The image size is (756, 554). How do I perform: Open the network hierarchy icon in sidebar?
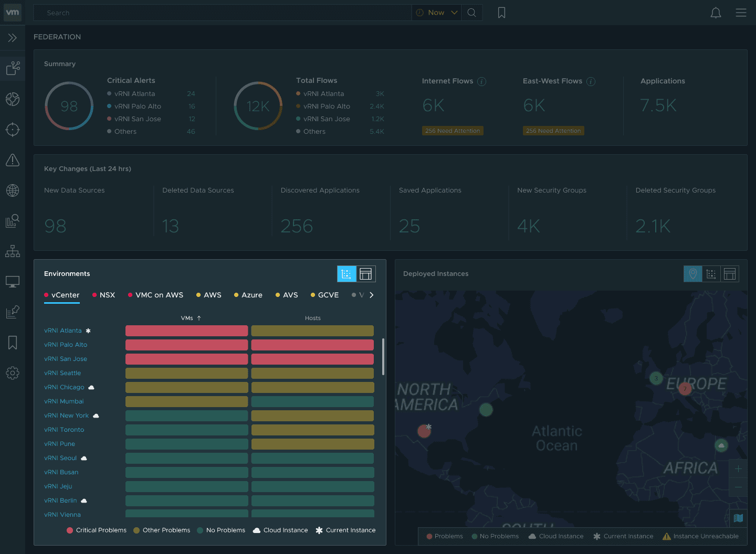coord(13,251)
